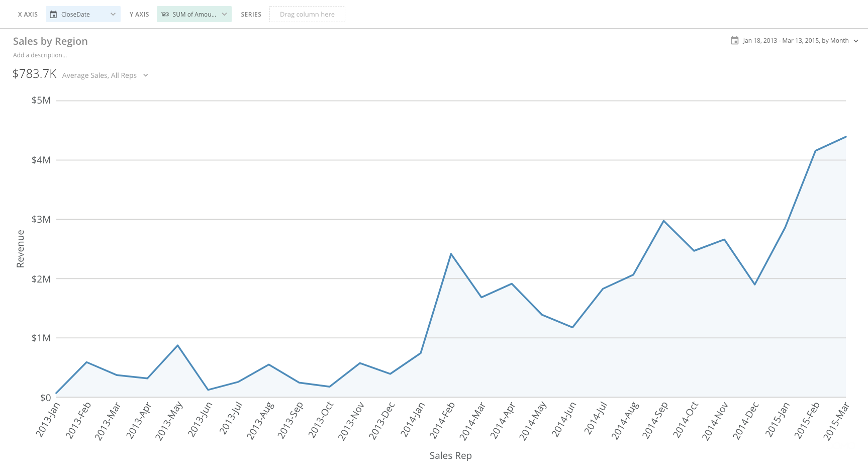Select the 123 numeric type icon on Y AXIS
Viewport: 868px width, 473px height.
point(164,15)
